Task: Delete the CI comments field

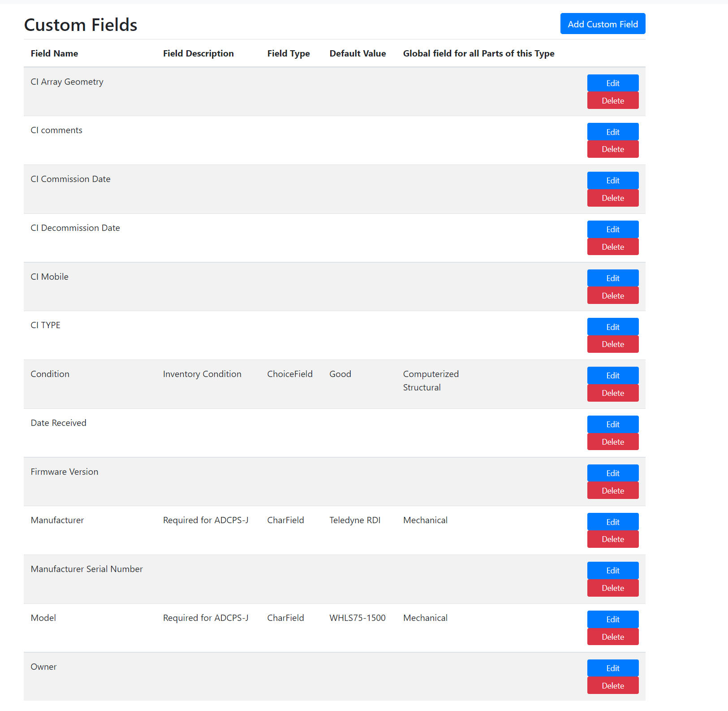Action: (612, 149)
